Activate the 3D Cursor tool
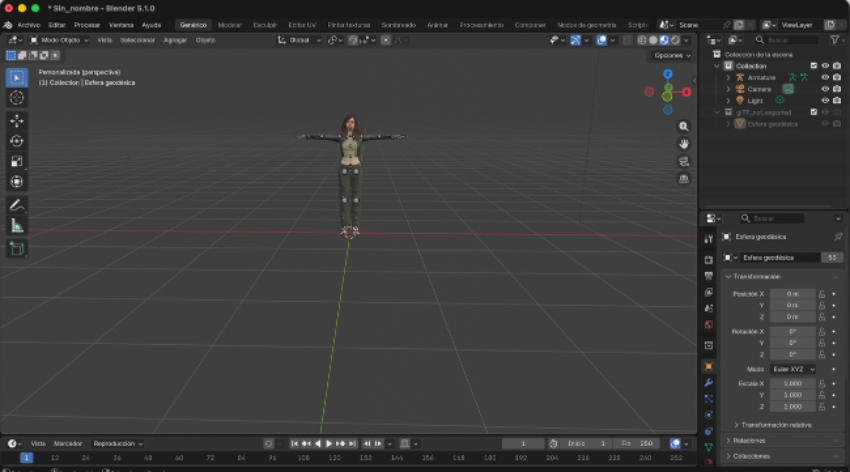Screen dimensions: 850x472 point(16,98)
